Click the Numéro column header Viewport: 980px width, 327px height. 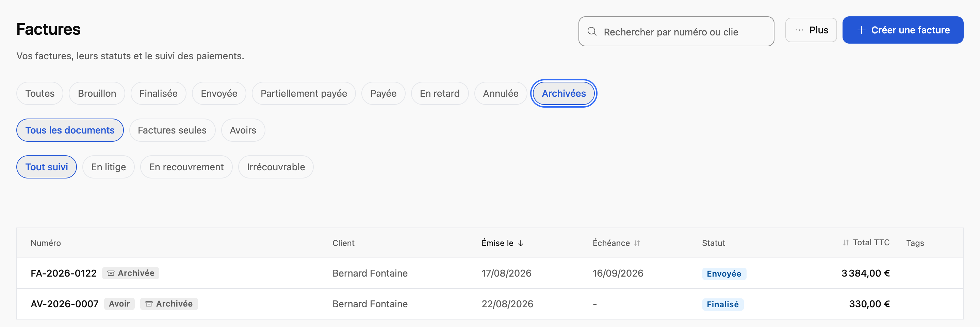tap(46, 243)
